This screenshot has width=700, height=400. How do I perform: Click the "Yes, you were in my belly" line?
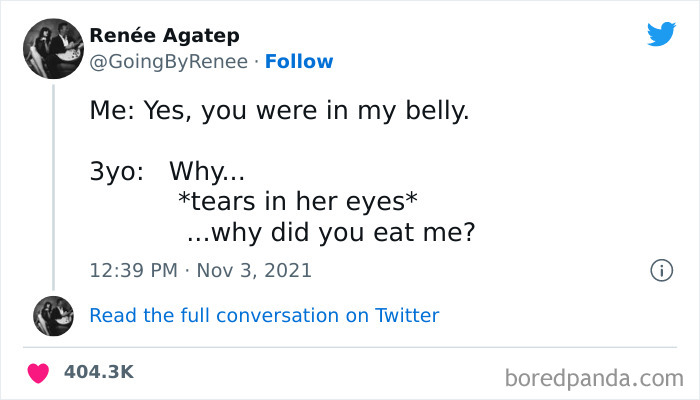(x=279, y=112)
